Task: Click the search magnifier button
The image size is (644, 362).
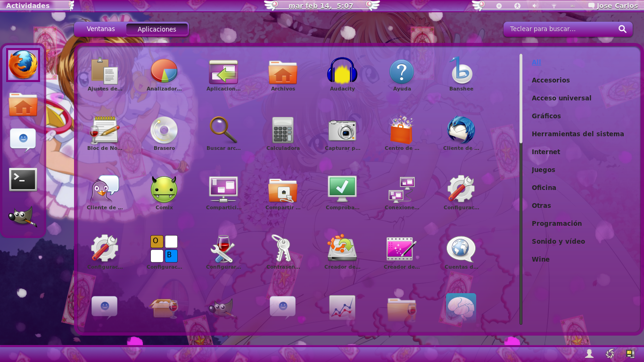Action: 623,29
